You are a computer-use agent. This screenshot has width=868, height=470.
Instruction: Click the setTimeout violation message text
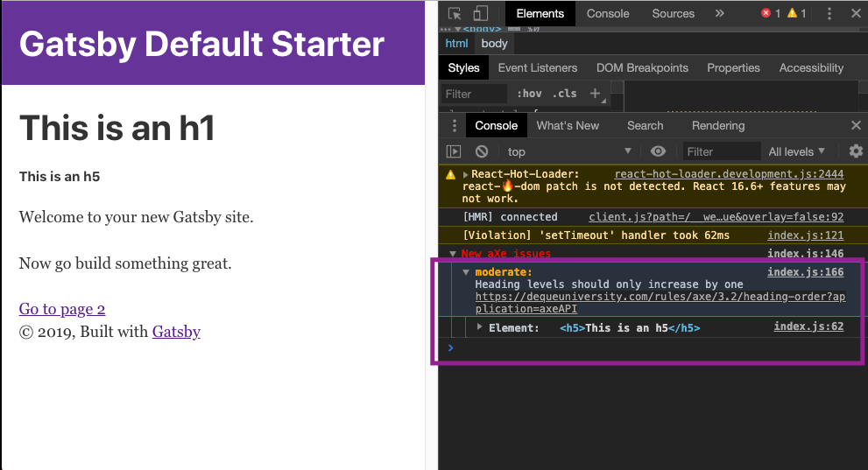tap(596, 235)
